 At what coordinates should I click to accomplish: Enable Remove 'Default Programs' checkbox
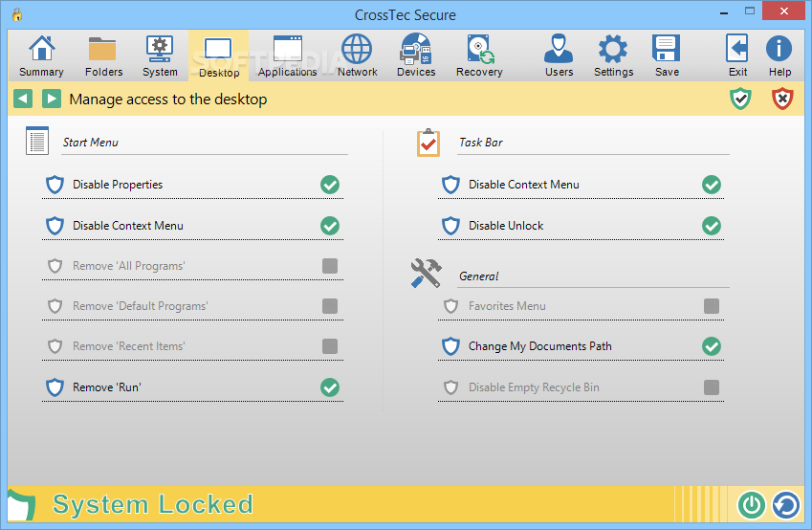pos(330,306)
